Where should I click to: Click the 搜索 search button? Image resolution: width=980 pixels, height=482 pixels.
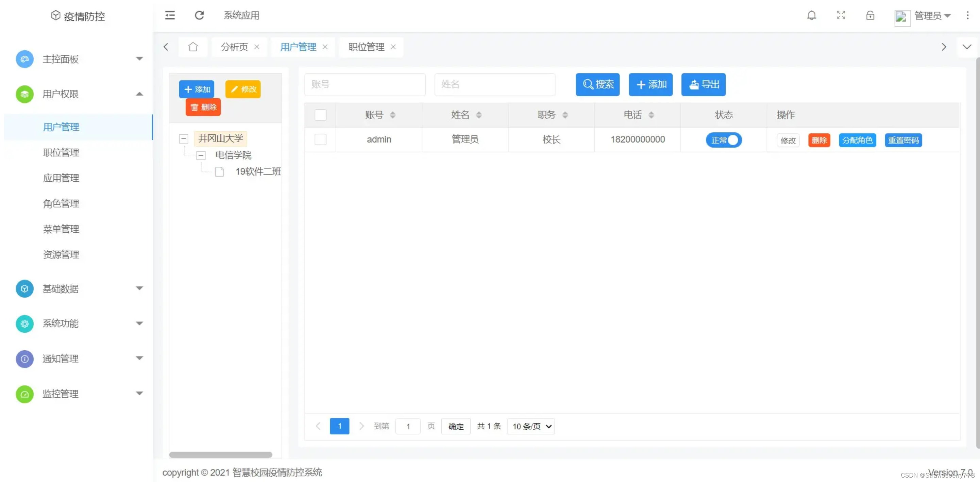coord(597,84)
